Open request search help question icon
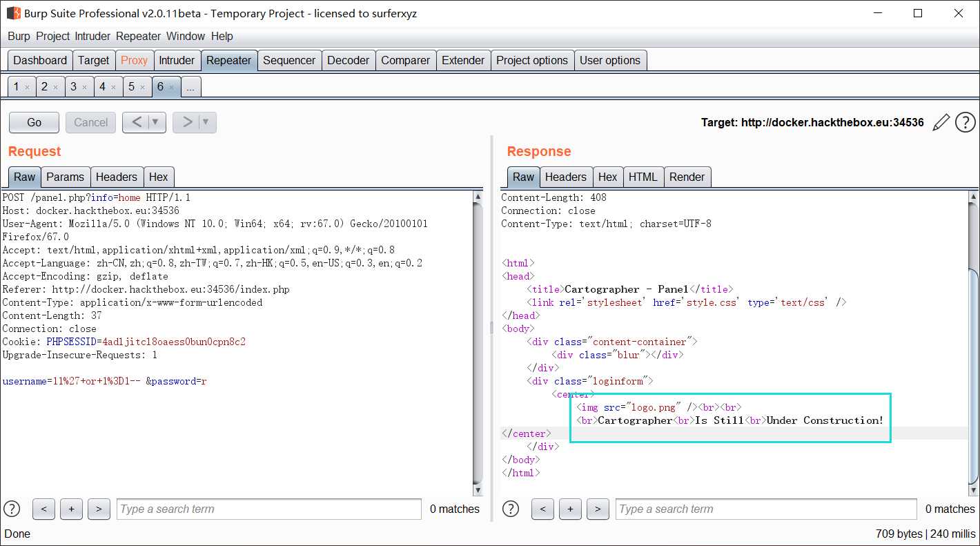Viewport: 980px width, 546px height. click(12, 509)
